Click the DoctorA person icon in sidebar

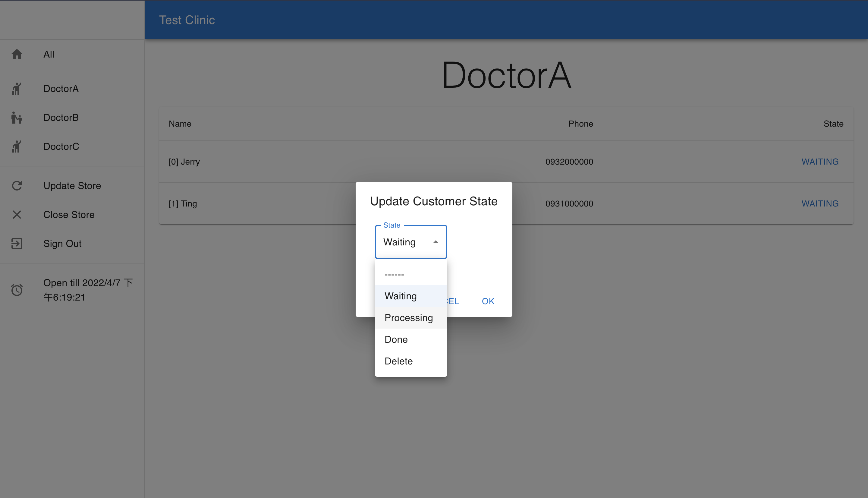[16, 89]
